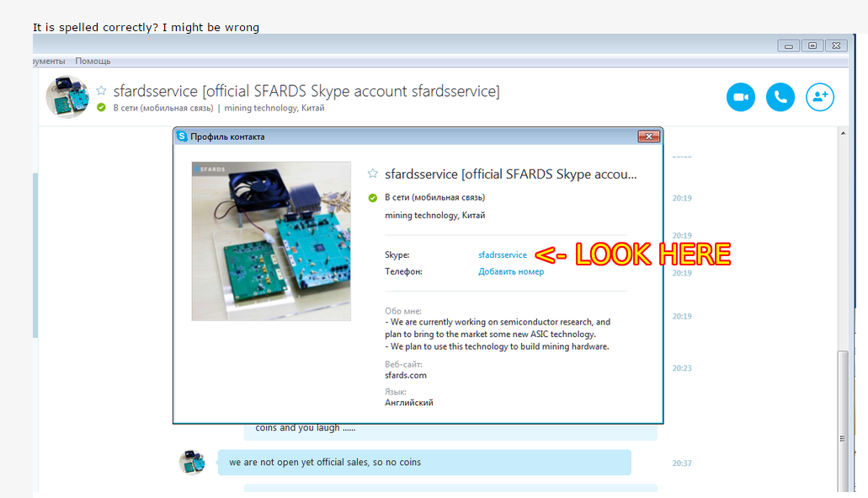Click the "Обо мне:" section label
The height and width of the screenshot is (498, 868).
[403, 311]
